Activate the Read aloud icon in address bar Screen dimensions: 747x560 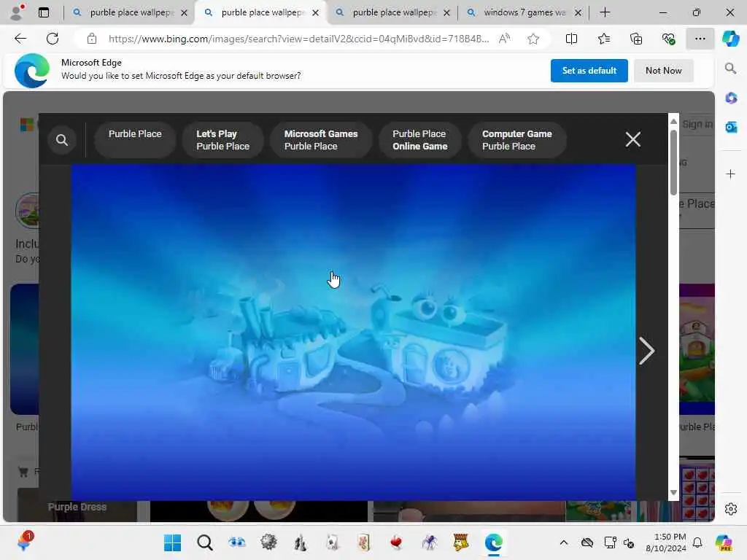click(x=504, y=39)
